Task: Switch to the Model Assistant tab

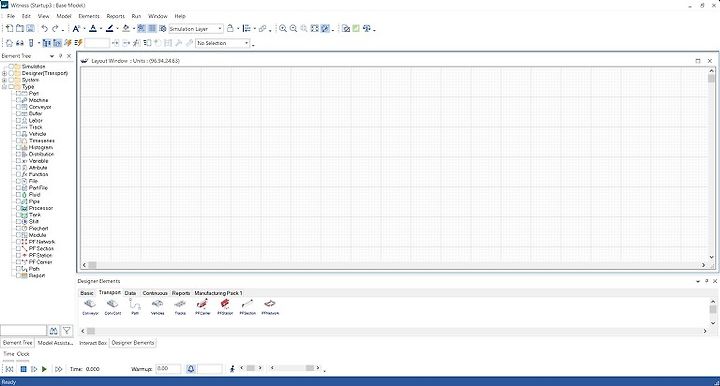Action: pos(55,343)
